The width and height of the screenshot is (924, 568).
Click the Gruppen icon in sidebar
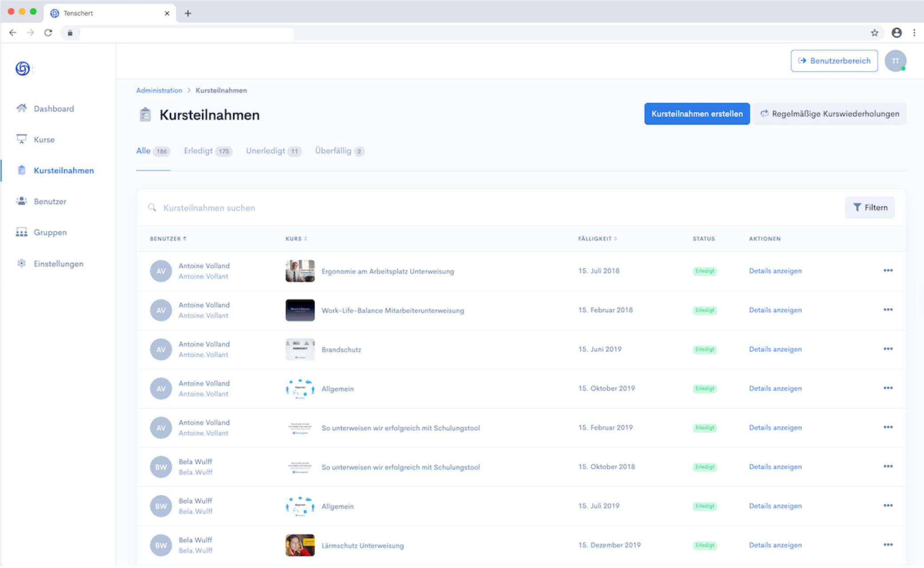(21, 232)
